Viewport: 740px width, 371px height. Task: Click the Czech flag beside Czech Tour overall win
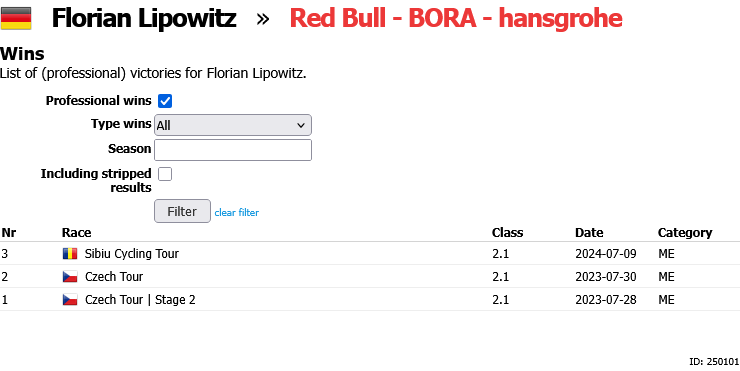[x=70, y=277]
